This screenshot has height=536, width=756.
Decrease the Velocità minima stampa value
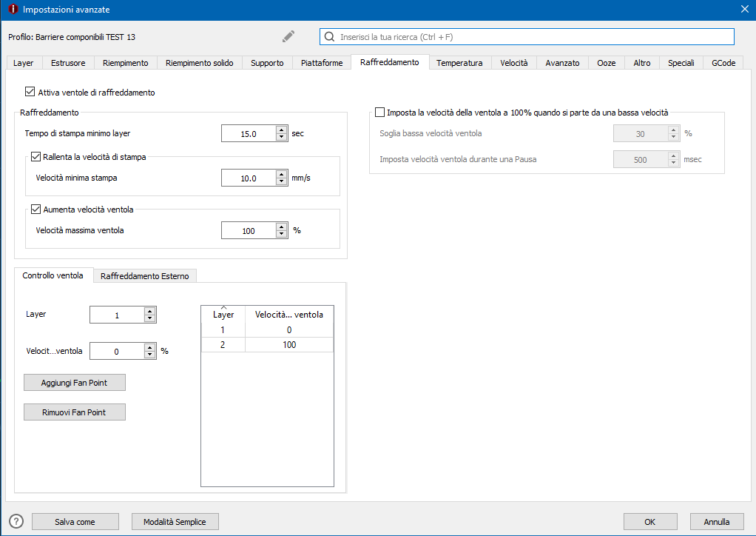(281, 182)
